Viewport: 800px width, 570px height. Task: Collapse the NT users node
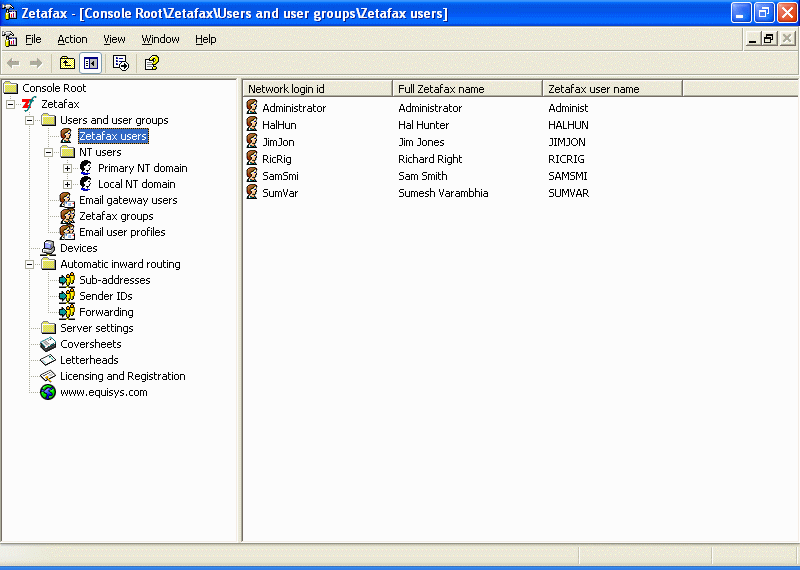(x=48, y=153)
